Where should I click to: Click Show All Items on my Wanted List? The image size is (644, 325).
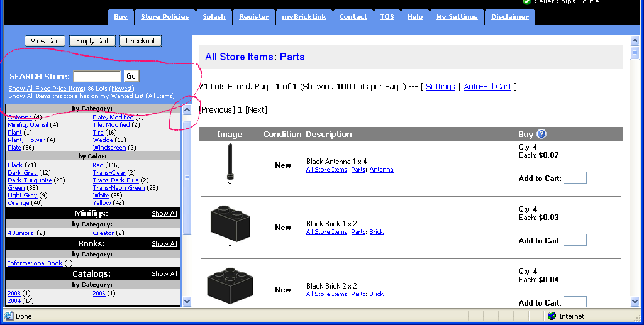click(x=76, y=96)
